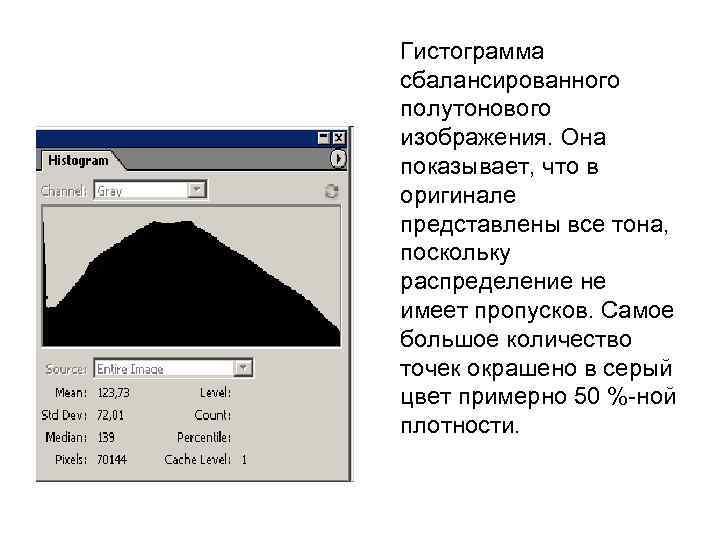Click the uncached refresh icon
Viewport: 720px width, 540px height.
coord(331,191)
